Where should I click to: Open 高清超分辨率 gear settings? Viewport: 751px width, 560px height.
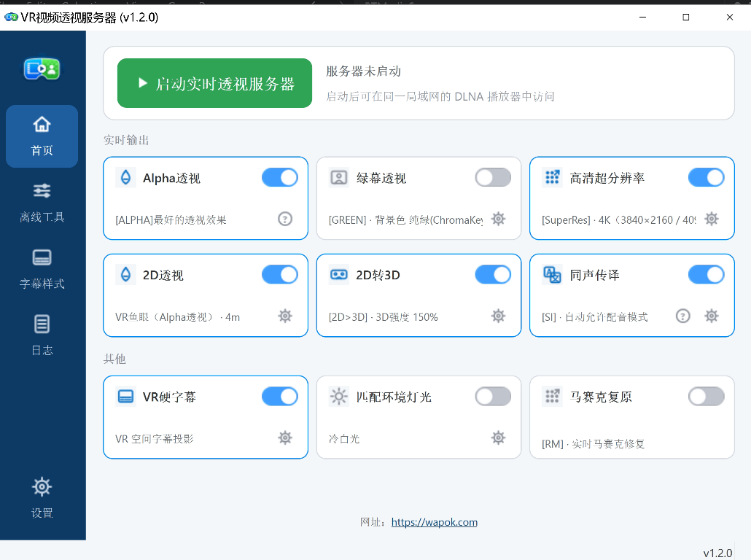711,219
